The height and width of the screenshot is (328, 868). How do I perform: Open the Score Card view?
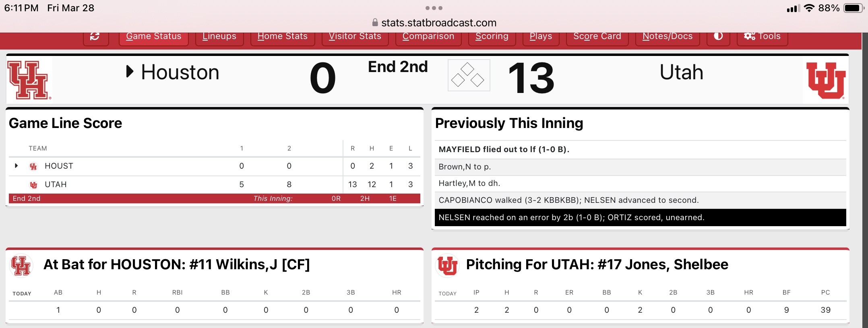(x=597, y=37)
